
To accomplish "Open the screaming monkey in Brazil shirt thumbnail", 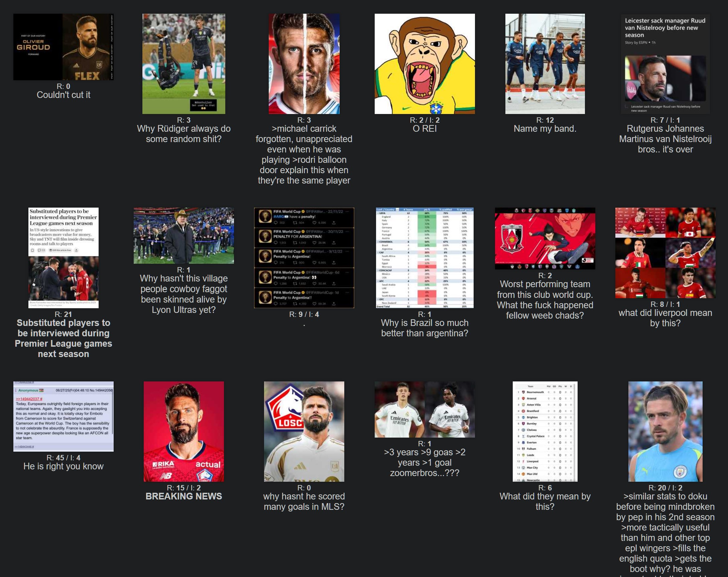I will click(x=424, y=64).
